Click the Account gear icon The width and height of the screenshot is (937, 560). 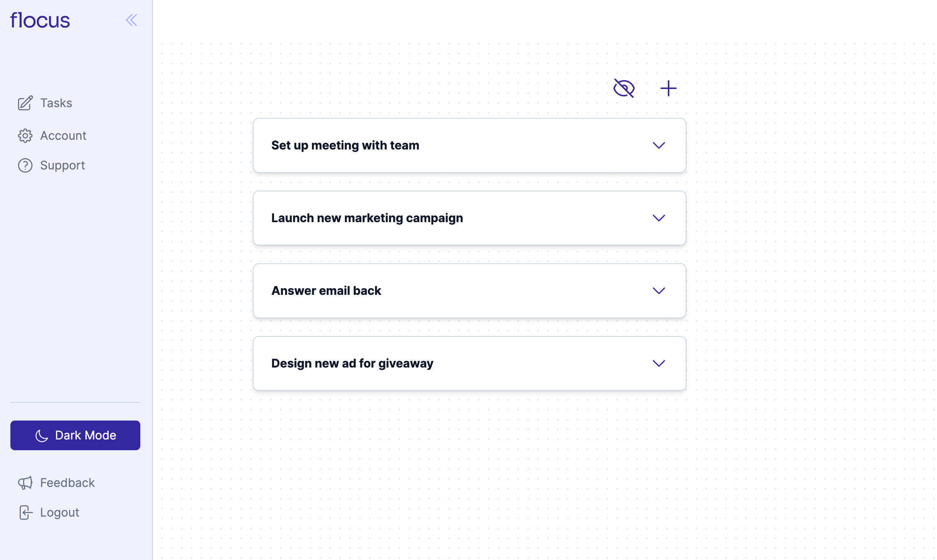tap(25, 135)
